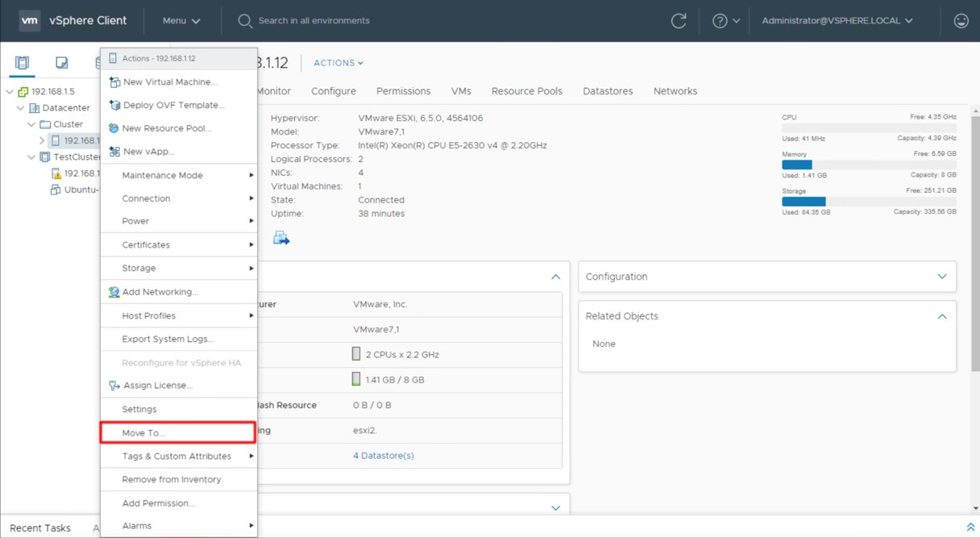Click New Resource Pool menu icon

(x=114, y=128)
